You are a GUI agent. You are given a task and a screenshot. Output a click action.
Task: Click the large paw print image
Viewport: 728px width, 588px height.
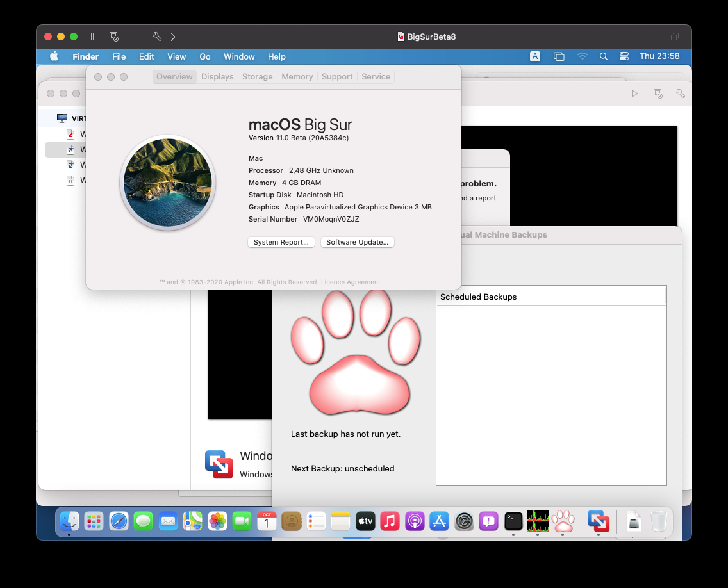tap(356, 352)
